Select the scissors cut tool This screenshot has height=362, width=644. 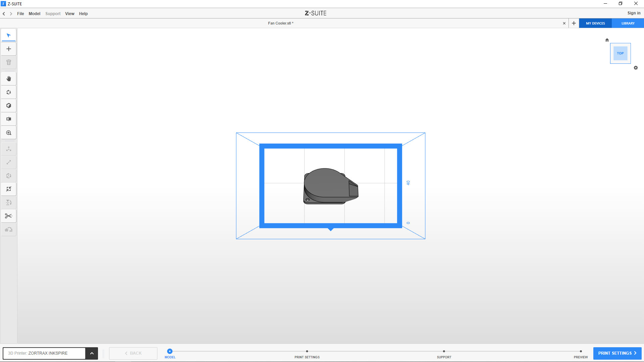[x=9, y=216]
